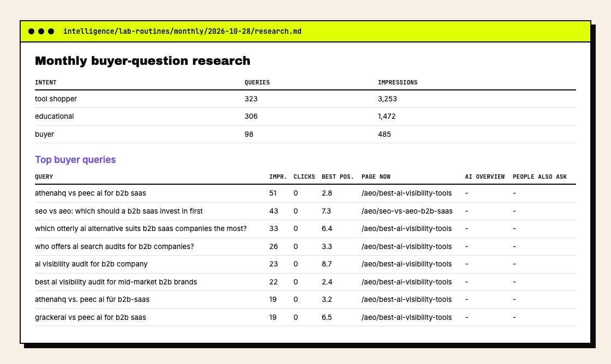Click the PEOPLE ALSO ASK column header
The image size is (611, 364).
[540, 177]
